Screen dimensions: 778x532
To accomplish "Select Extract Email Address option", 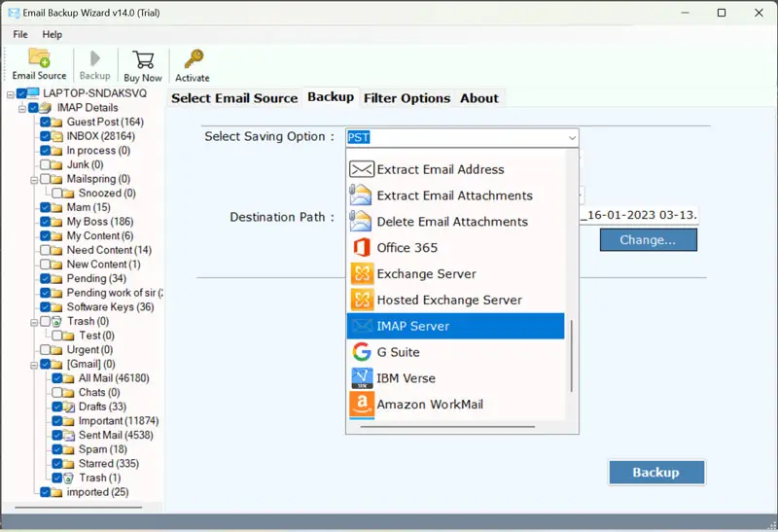I will pos(441,169).
